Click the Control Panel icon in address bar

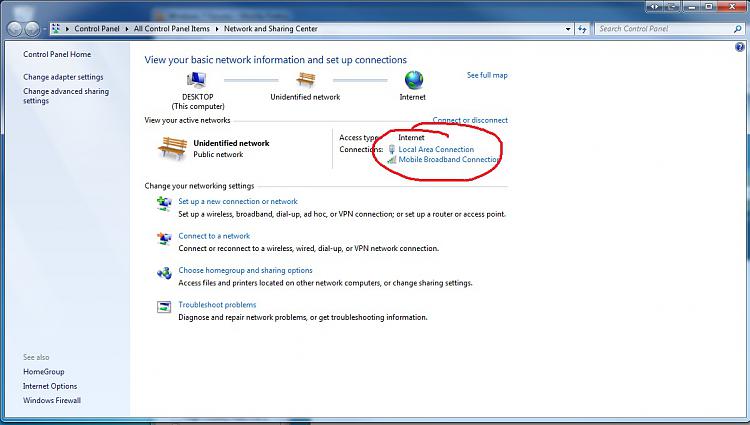(x=56, y=29)
